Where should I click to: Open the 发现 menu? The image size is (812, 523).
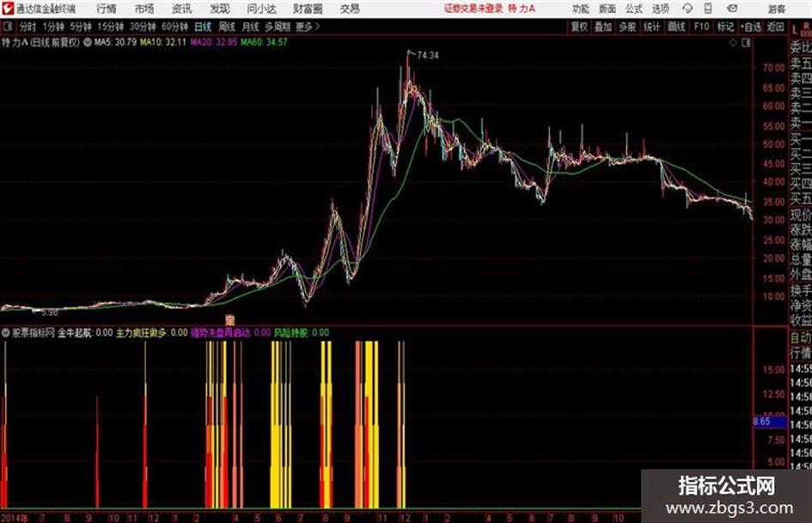220,9
